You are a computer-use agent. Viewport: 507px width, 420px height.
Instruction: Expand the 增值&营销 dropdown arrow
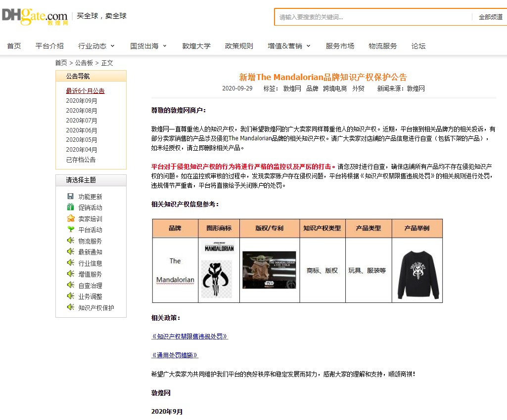pos(308,46)
